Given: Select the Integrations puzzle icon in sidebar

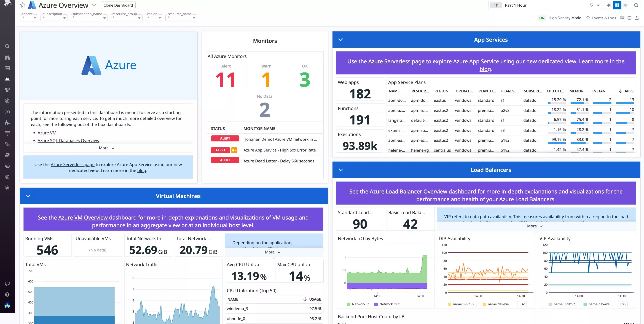Looking at the screenshot, I should pyautogui.click(x=7, y=122).
